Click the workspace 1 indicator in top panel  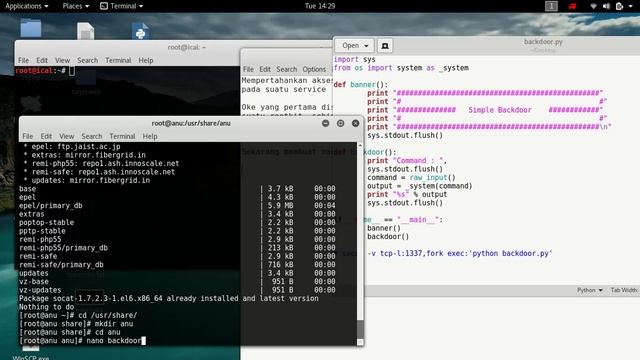(551, 6)
